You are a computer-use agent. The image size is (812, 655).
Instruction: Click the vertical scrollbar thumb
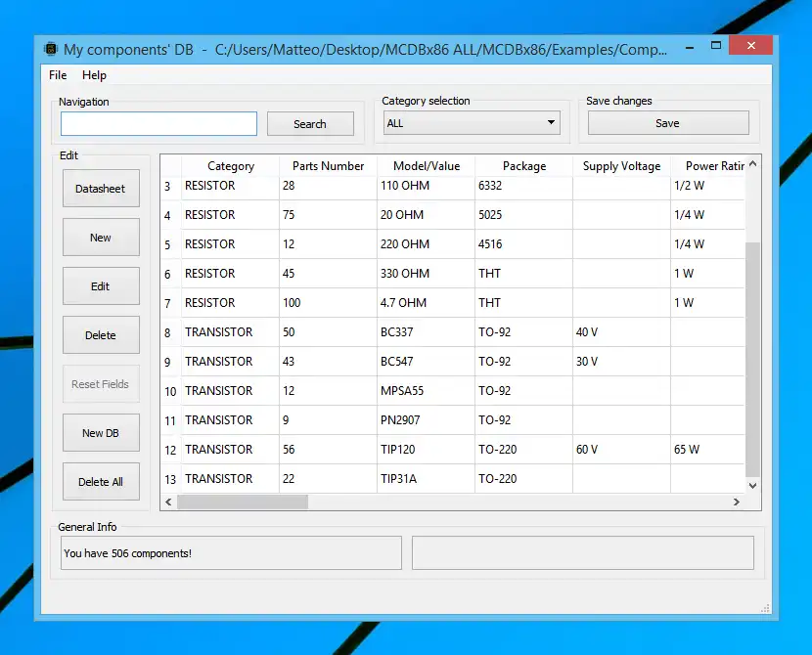tap(753, 360)
